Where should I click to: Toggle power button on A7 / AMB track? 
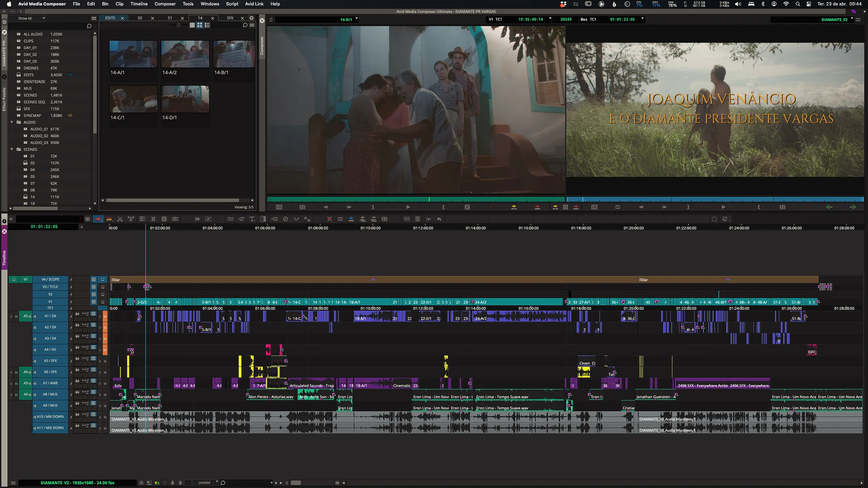(x=94, y=381)
